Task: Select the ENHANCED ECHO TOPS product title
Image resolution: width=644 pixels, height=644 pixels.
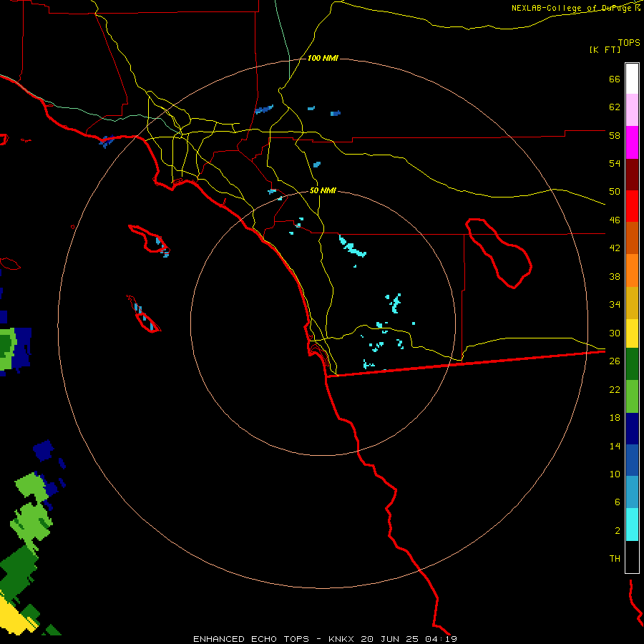Action: tap(251, 639)
